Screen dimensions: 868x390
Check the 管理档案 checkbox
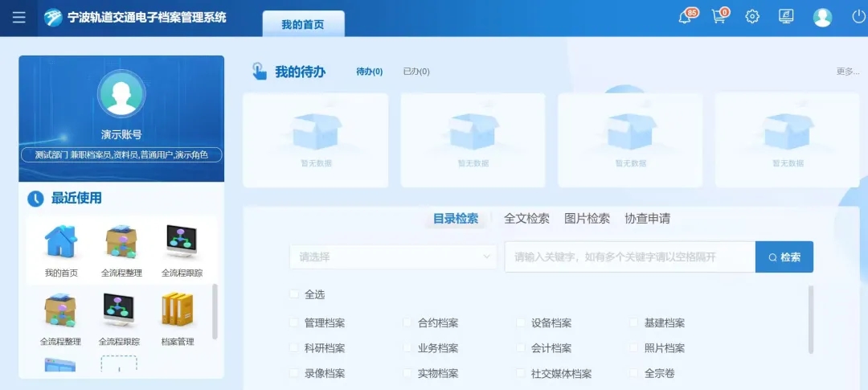point(294,322)
